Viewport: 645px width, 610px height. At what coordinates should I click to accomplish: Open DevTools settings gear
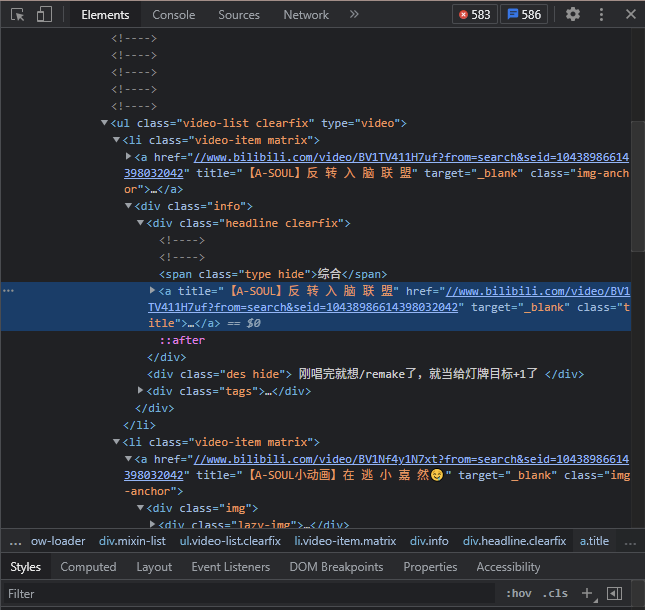click(573, 14)
